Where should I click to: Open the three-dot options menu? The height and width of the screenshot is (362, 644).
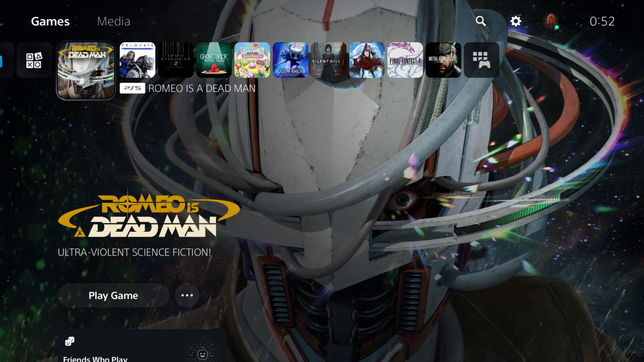[x=187, y=295]
